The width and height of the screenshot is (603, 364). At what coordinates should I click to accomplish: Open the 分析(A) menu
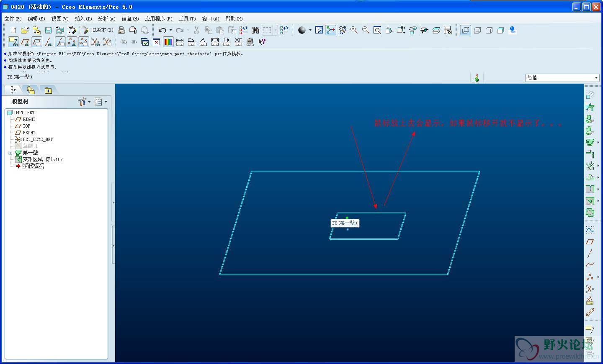point(107,19)
